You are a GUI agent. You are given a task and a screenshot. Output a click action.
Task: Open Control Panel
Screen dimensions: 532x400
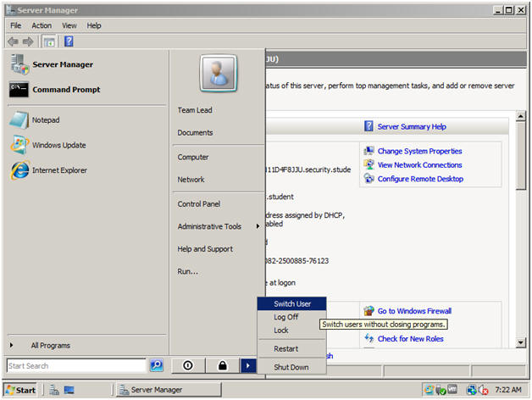(199, 203)
